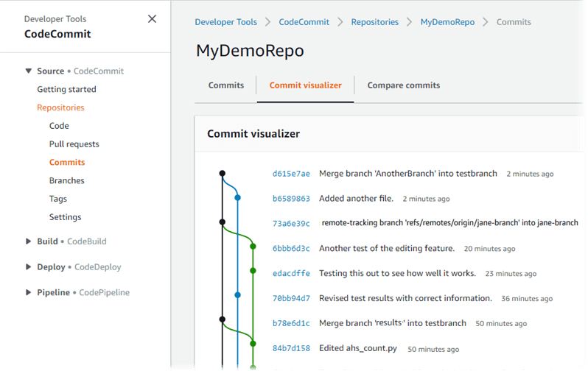This screenshot has width=588, height=371.
Task: Close the Developer Tools sidebar panel
Action: click(152, 19)
